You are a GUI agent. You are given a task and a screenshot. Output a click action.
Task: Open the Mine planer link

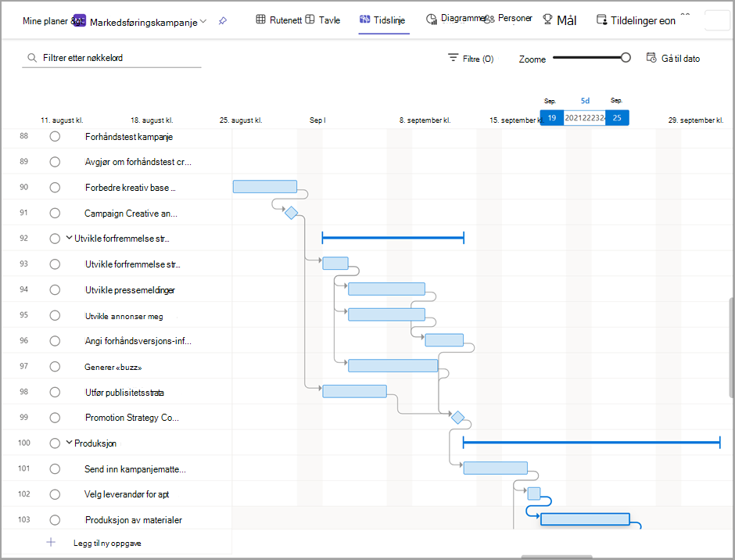pyautogui.click(x=45, y=21)
